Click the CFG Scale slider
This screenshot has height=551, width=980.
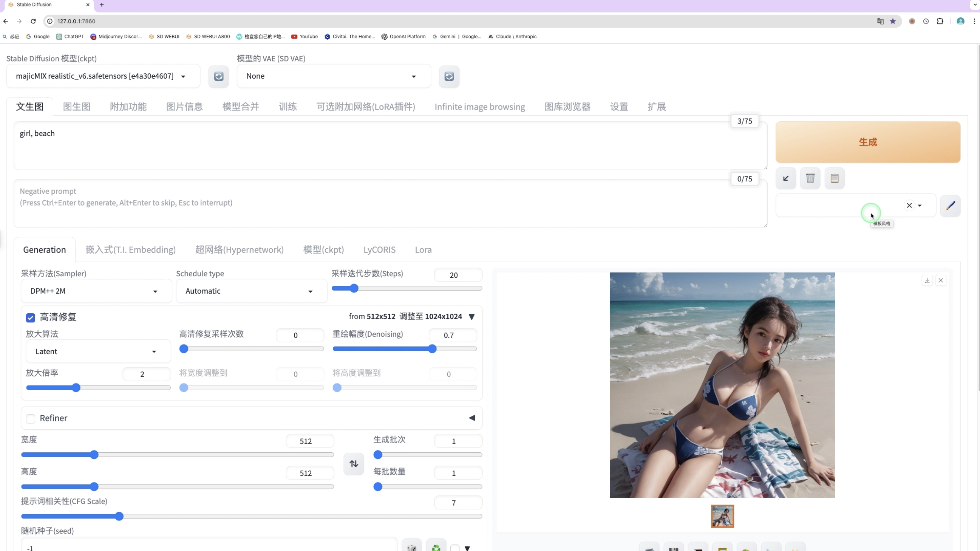[252, 516]
